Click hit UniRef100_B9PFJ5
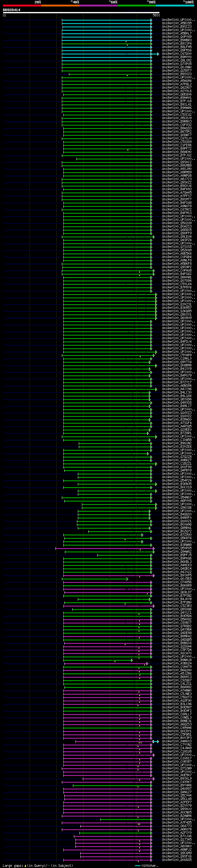The image size is (197, 868). [x=177, y=555]
